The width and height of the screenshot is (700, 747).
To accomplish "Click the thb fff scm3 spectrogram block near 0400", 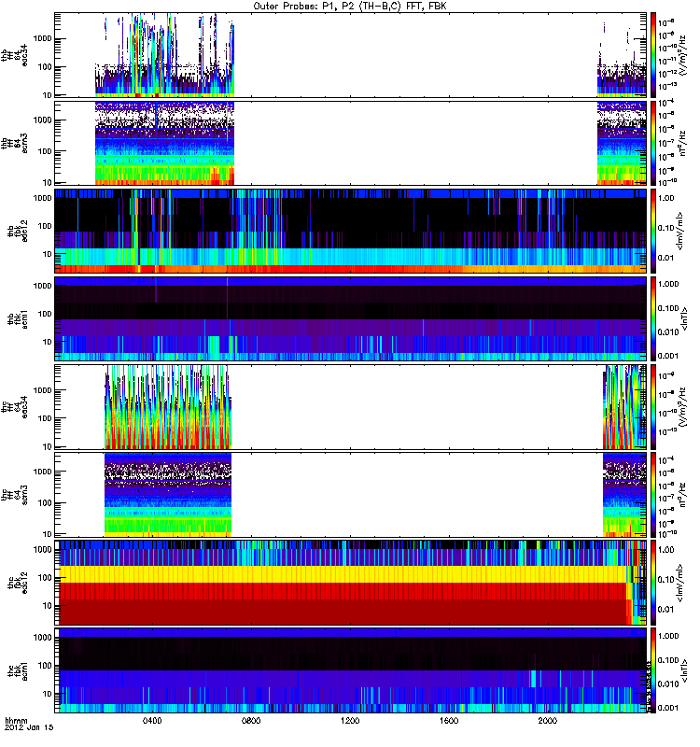I will point(164,143).
